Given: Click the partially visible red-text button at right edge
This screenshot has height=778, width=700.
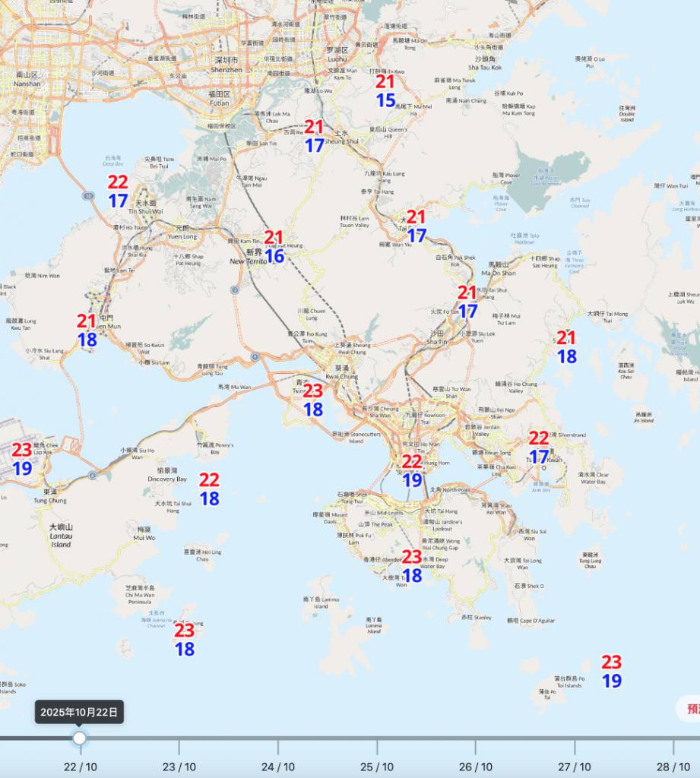Looking at the screenshot, I should click(x=690, y=709).
